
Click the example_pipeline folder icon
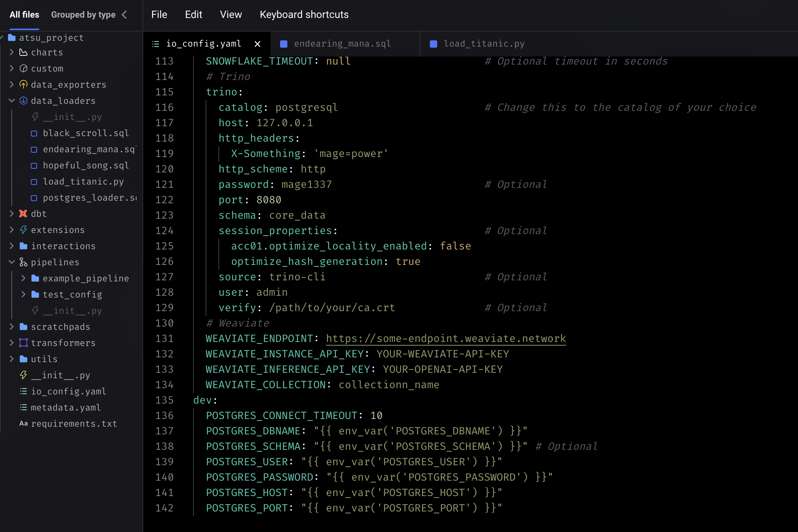[x=35, y=278]
